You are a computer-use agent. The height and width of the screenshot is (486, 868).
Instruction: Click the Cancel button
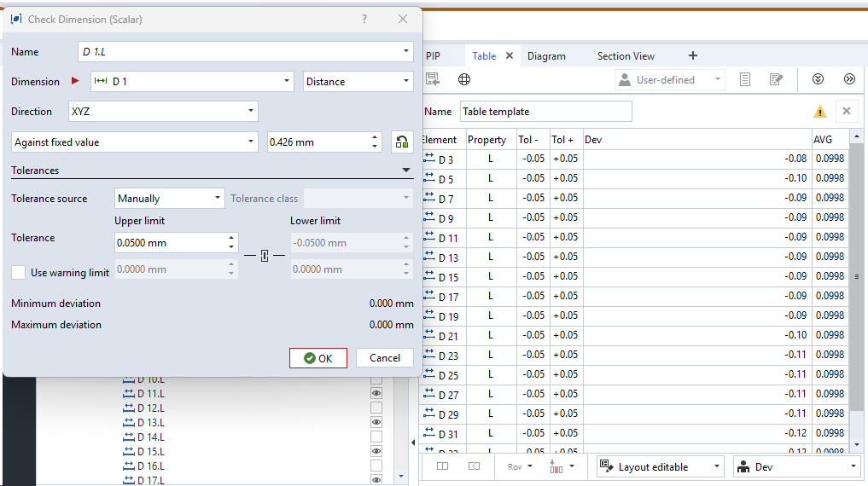coord(385,358)
